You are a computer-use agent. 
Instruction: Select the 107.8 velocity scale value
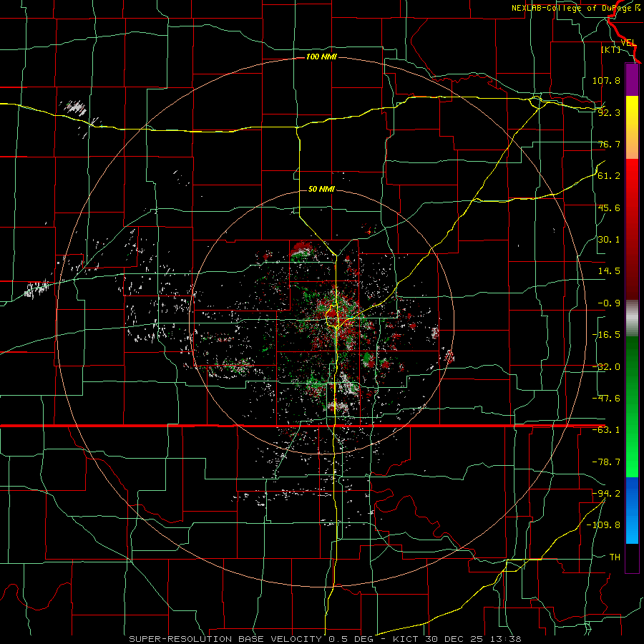pyautogui.click(x=606, y=80)
